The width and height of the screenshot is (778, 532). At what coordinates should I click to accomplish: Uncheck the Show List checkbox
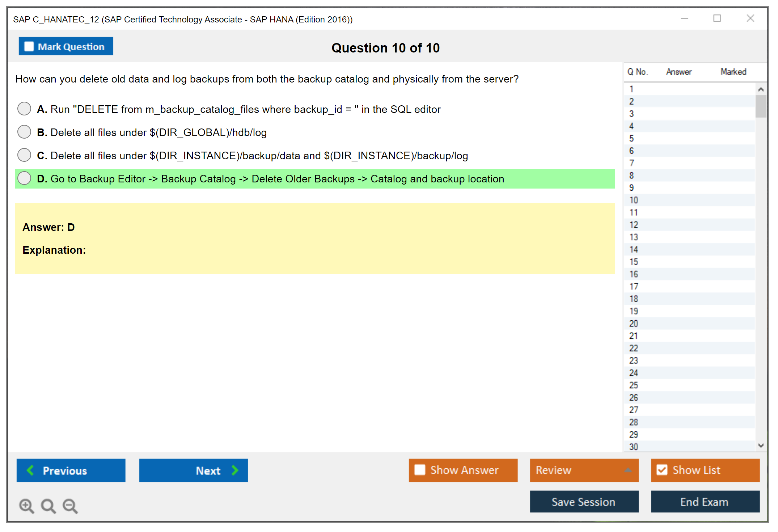point(662,470)
